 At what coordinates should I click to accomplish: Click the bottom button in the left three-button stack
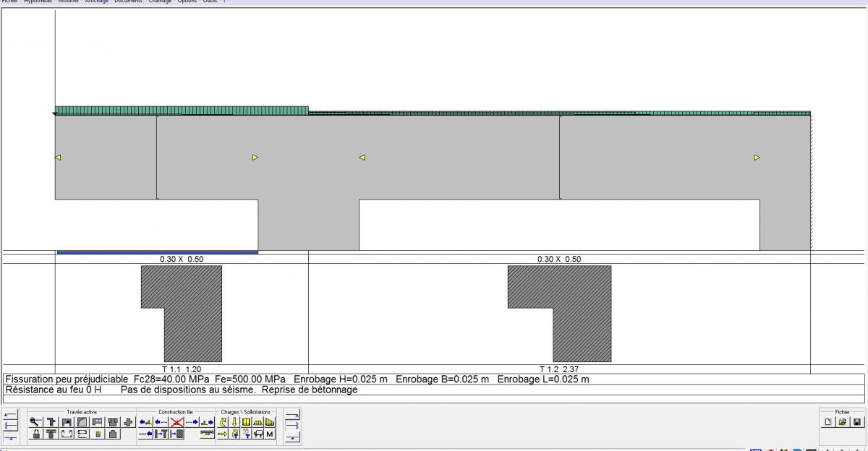[x=10, y=437]
